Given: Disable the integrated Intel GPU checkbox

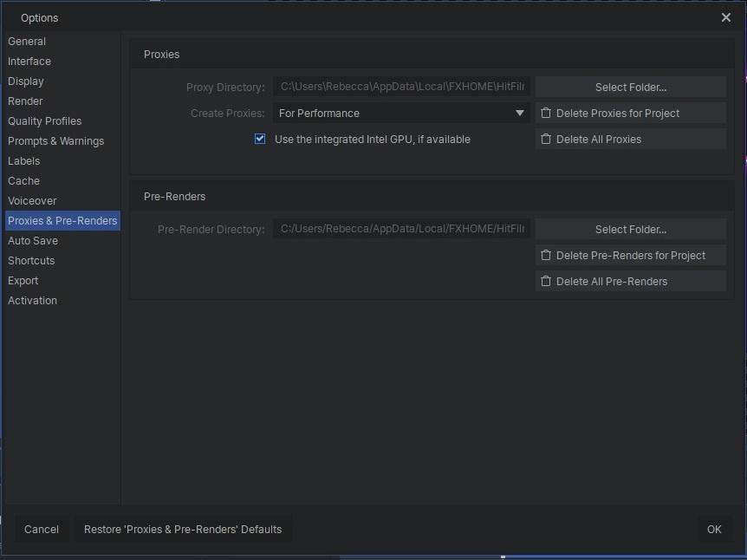Looking at the screenshot, I should [259, 139].
